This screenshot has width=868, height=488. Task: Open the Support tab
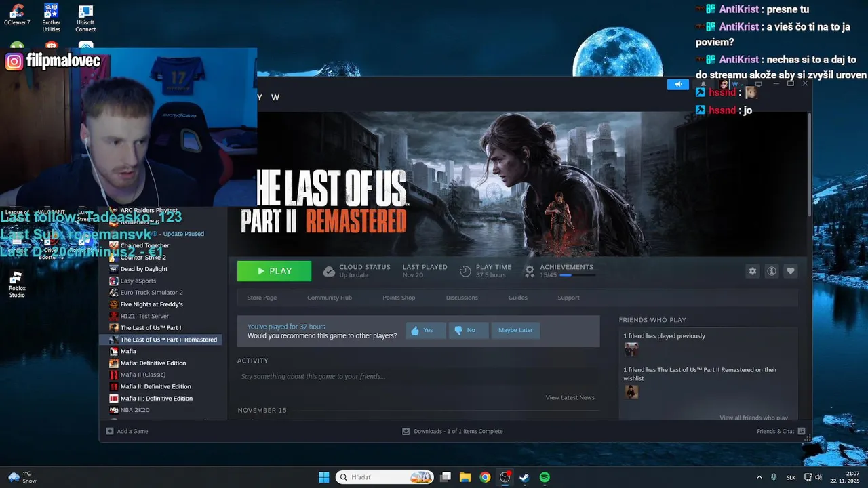click(x=568, y=298)
